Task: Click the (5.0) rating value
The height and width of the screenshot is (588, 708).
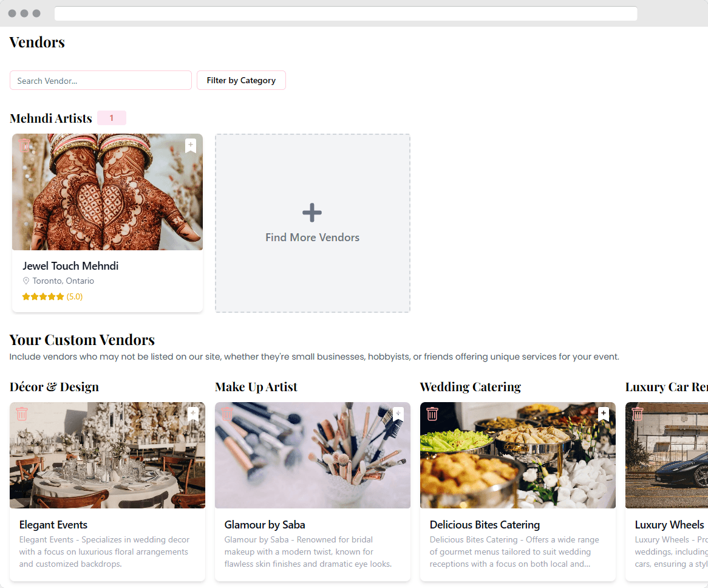Action: point(75,296)
